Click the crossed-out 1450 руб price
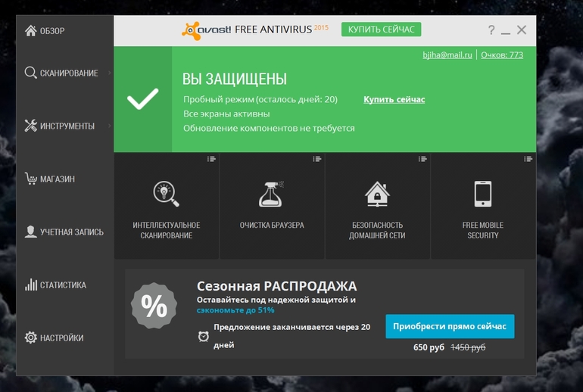 click(x=468, y=347)
